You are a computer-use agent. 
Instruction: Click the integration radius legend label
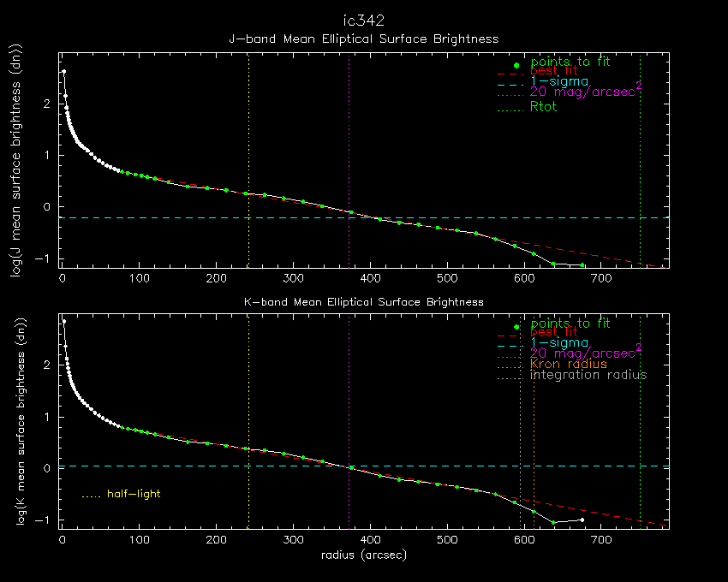point(588,375)
